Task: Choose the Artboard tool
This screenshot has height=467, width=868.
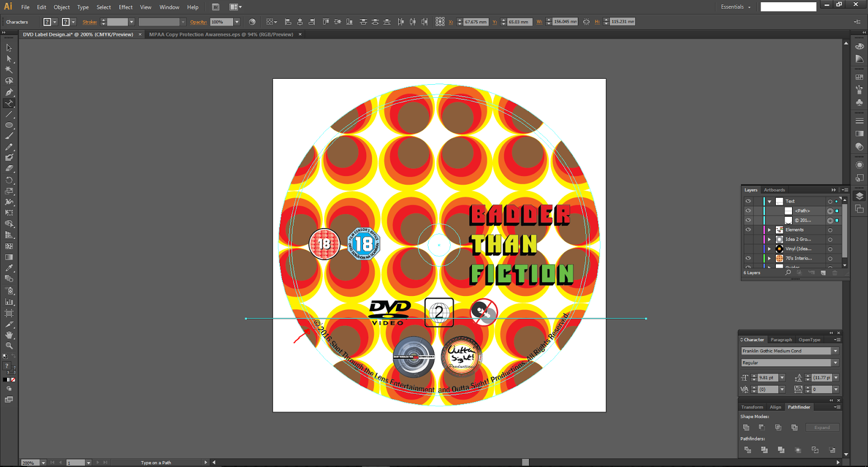Action: point(9,313)
